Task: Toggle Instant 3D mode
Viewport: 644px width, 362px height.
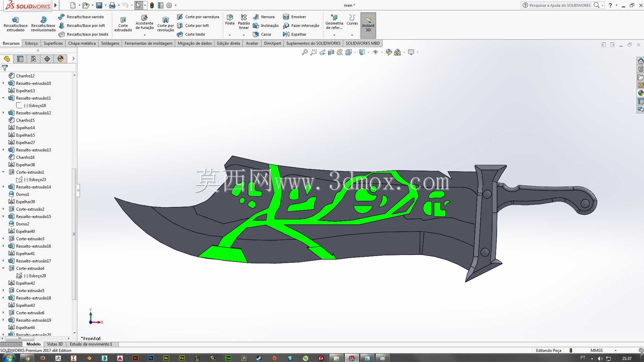Action: 368,25
